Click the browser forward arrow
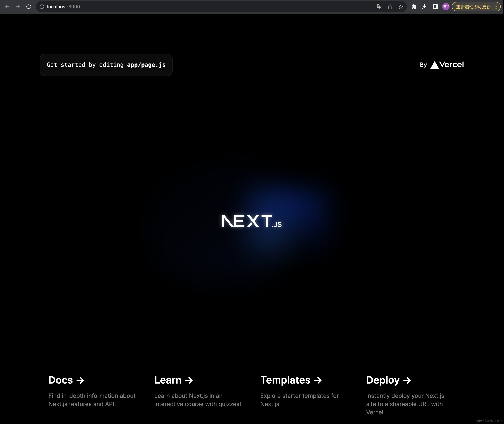This screenshot has width=504, height=424. click(x=18, y=7)
